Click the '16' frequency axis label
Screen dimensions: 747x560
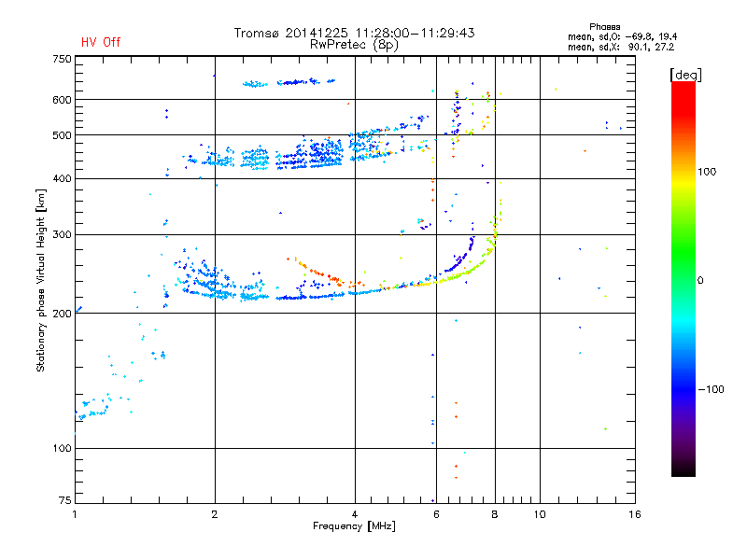coord(635,514)
